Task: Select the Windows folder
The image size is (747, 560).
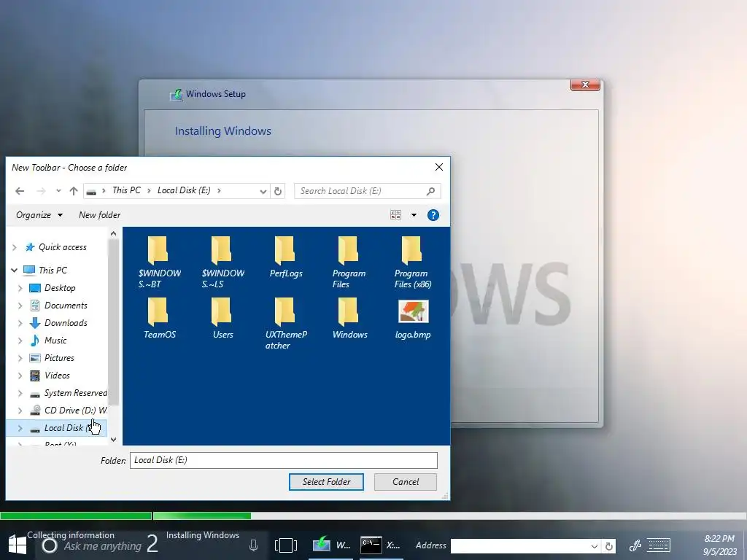Action: (x=349, y=318)
